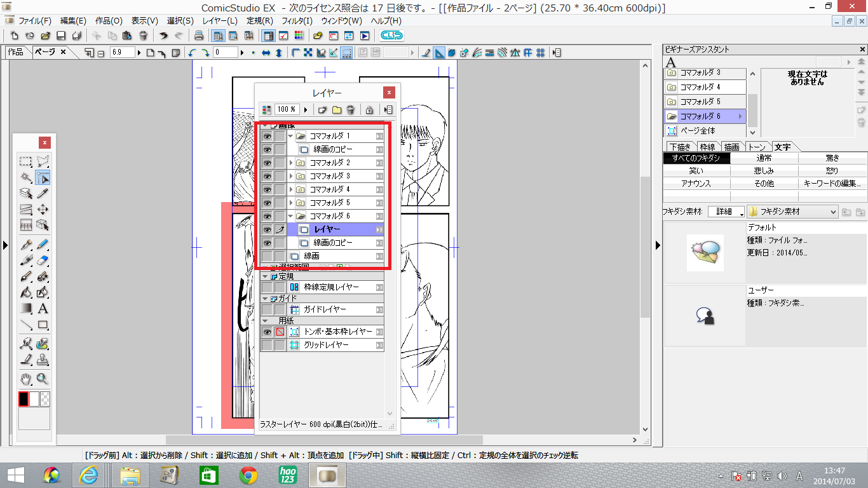
Task: Choose the eraser tool in toolbox
Action: point(43,260)
